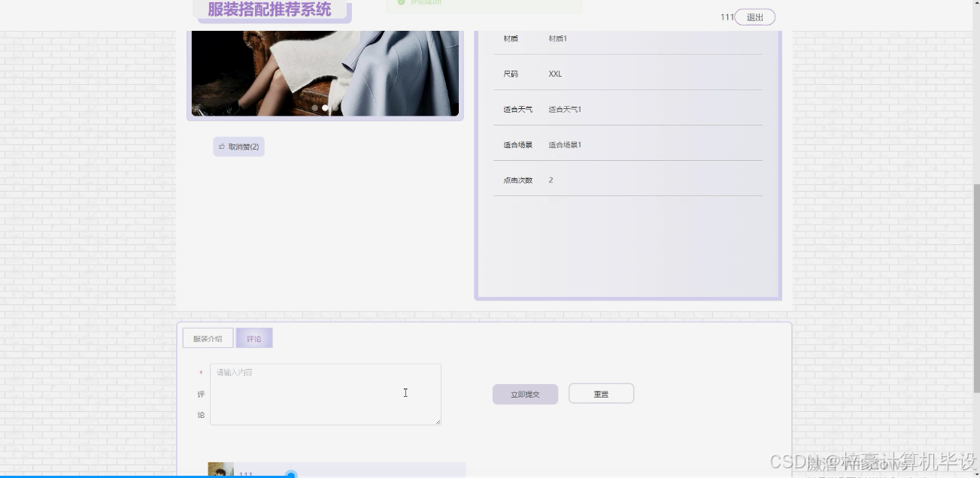The image size is (980, 478).
Task: Click the 111 username beside 退出
Action: (x=727, y=17)
